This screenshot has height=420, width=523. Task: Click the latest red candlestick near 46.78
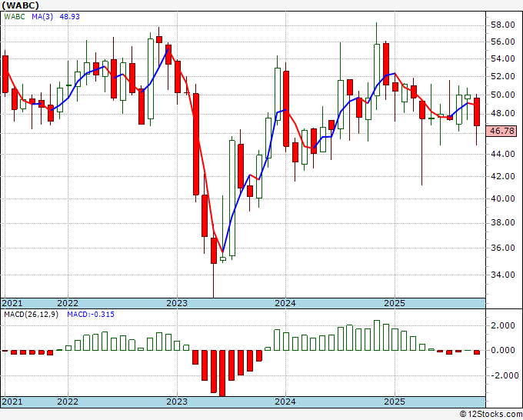(477, 112)
